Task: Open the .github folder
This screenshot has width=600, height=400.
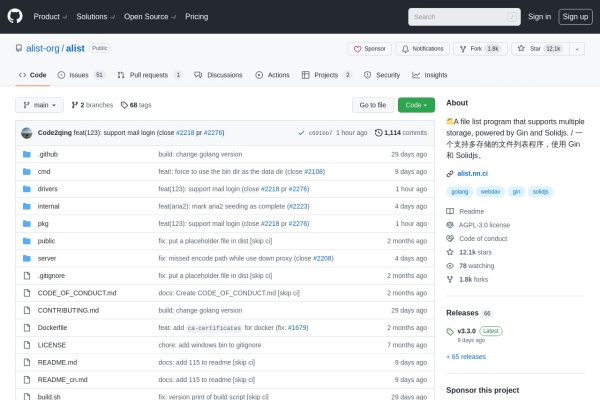Action: click(x=47, y=154)
